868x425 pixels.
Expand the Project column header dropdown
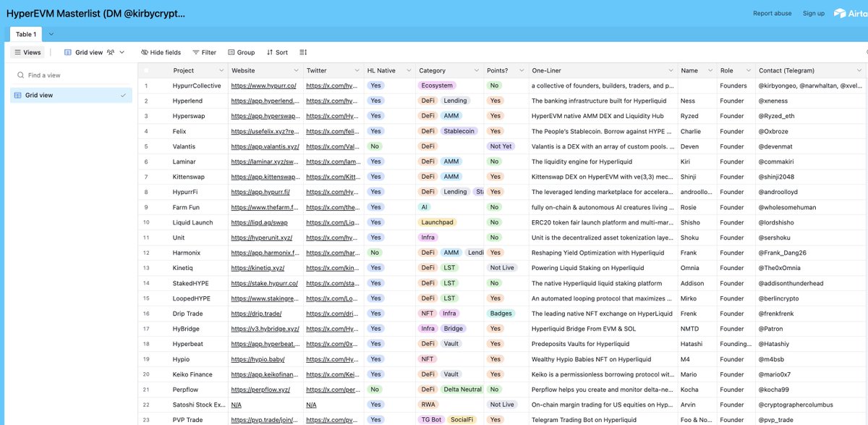(221, 70)
